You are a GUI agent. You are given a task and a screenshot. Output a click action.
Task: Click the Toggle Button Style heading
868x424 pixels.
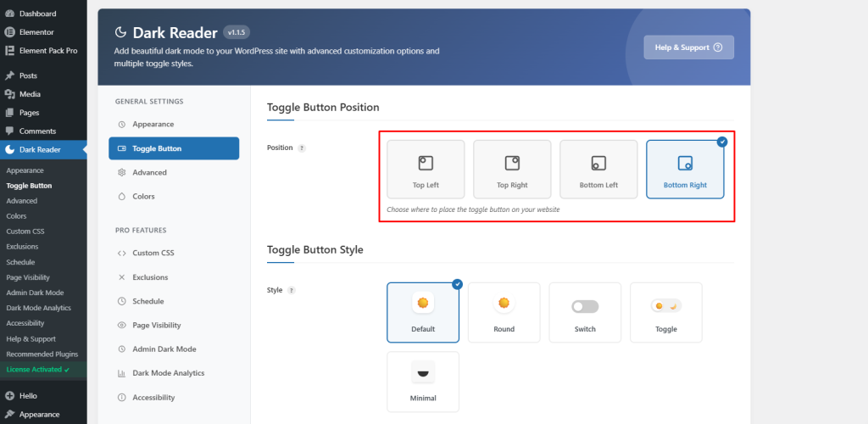[x=315, y=249]
